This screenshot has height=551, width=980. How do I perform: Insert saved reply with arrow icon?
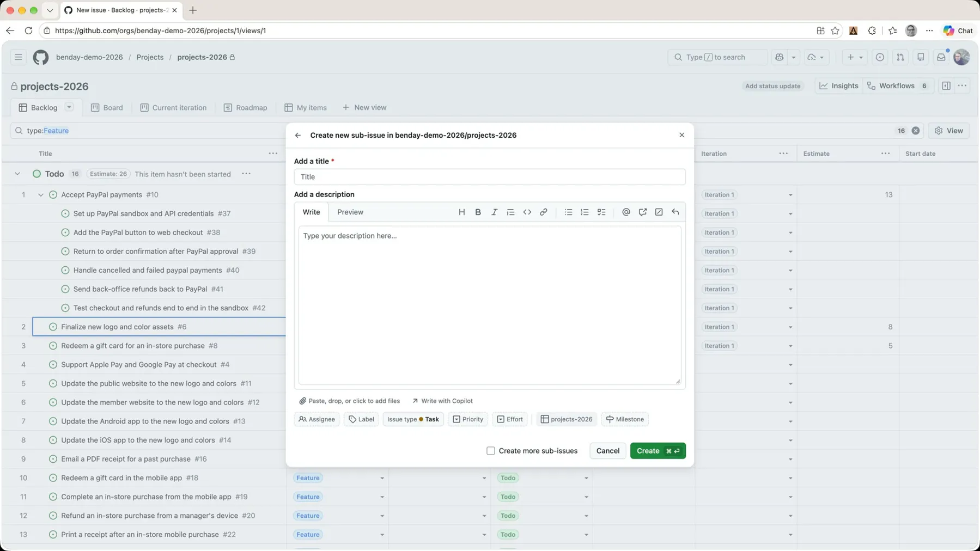[675, 212]
